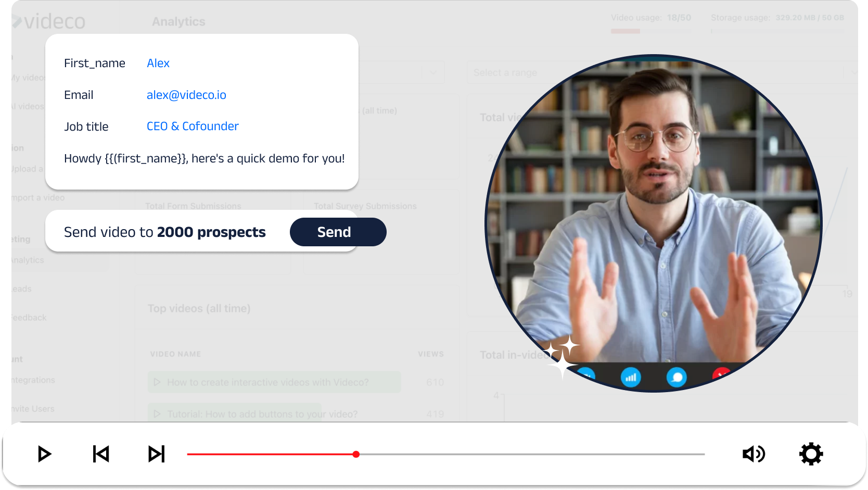Click the play button in the player bar

[x=45, y=454]
